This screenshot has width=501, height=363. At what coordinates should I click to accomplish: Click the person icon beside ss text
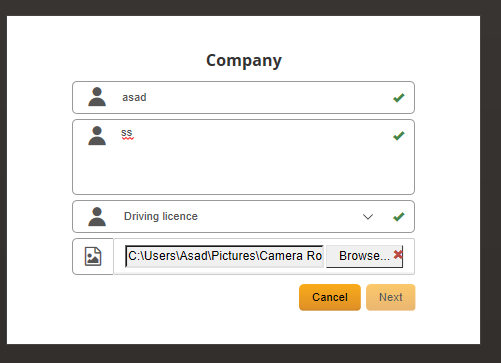tap(97, 135)
